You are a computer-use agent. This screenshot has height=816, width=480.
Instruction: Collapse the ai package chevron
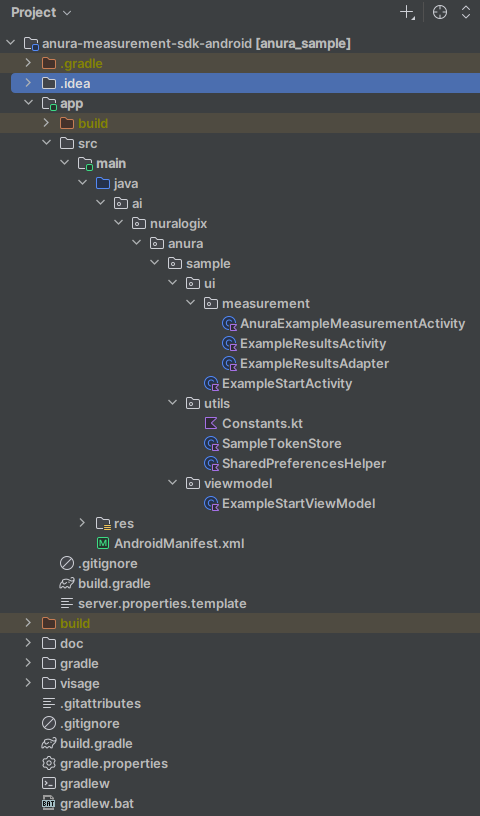coord(100,203)
